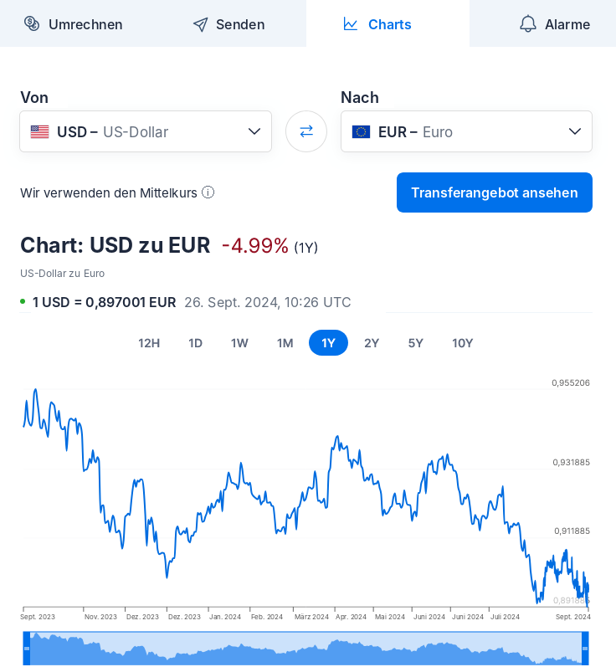Click Transferangebot ansehen button

pos(495,192)
